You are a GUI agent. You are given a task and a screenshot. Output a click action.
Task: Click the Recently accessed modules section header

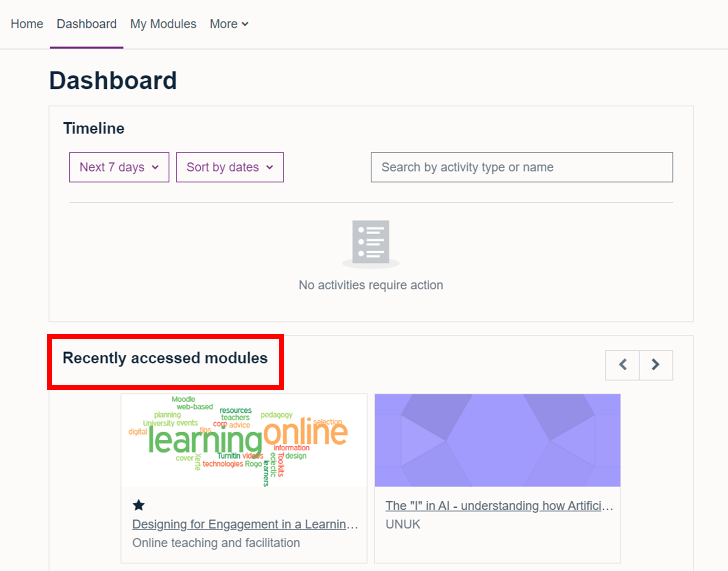click(165, 357)
